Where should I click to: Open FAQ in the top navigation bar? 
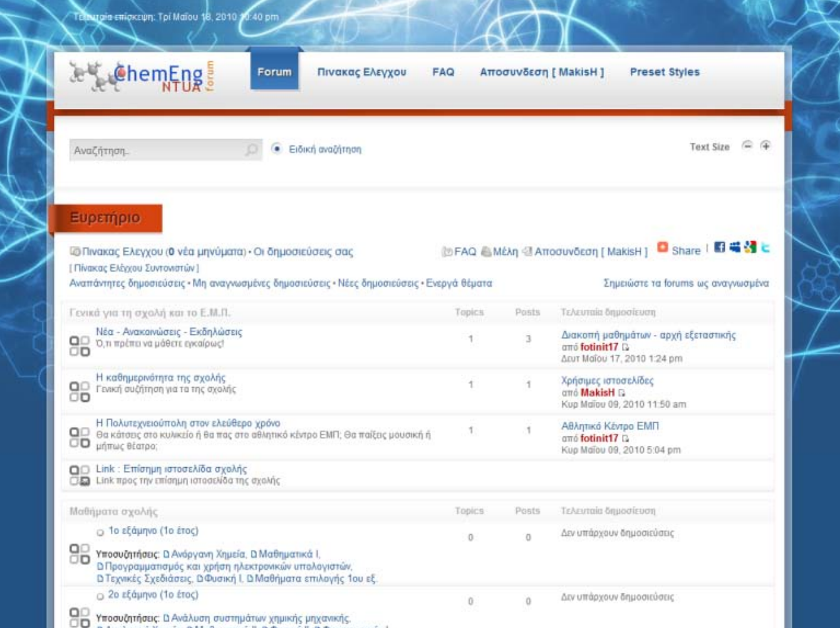(x=443, y=72)
